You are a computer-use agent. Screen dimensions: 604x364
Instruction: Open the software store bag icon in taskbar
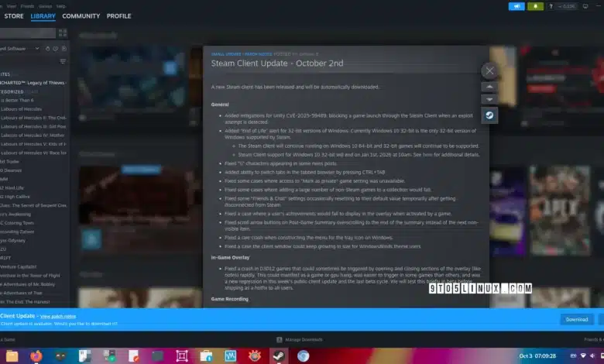tap(206, 356)
